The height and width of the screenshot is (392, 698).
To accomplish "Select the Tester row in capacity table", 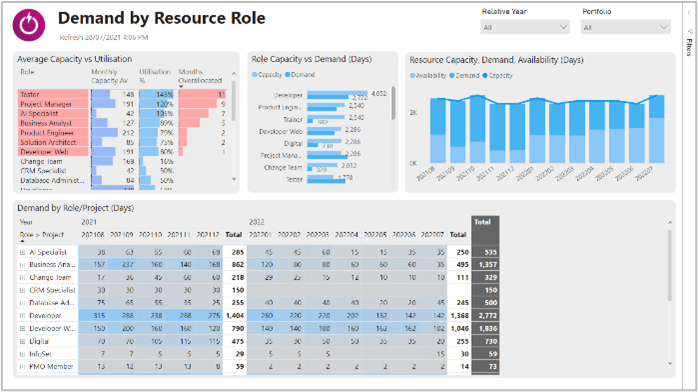I will pyautogui.click(x=122, y=94).
